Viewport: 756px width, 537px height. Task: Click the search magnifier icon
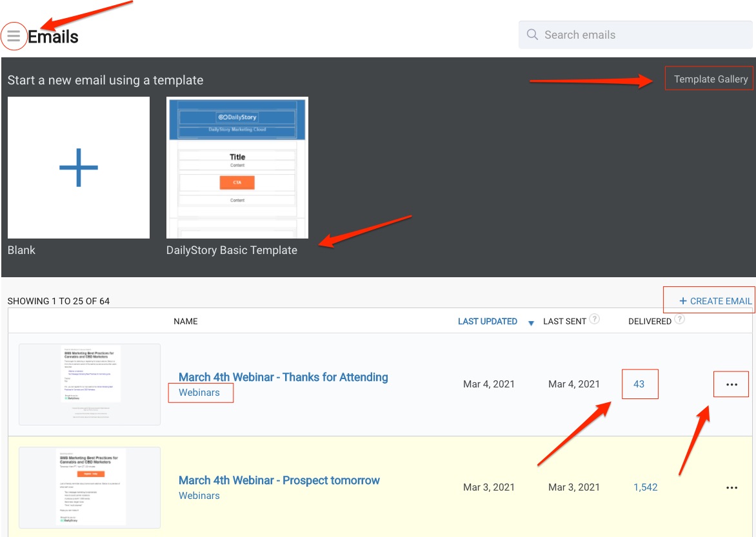(x=532, y=35)
